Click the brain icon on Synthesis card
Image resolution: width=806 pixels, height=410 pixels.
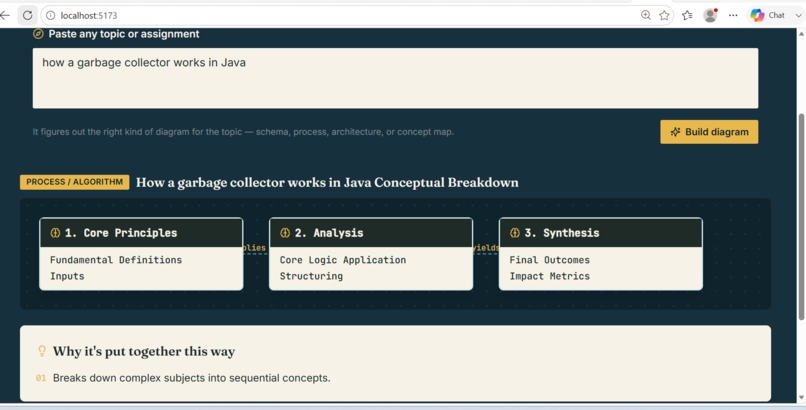point(515,233)
